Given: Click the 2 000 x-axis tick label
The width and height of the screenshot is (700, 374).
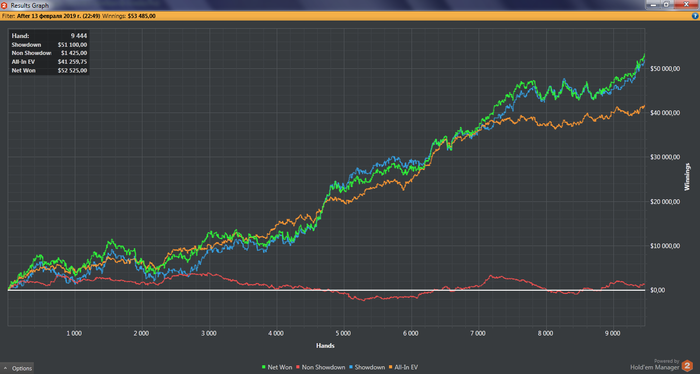Looking at the screenshot, I should tap(141, 333).
